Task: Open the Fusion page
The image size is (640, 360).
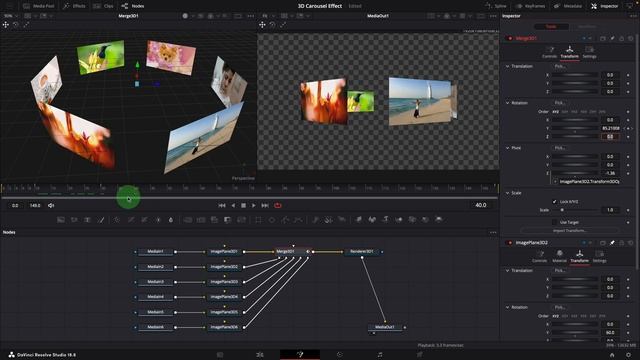Action: (300, 355)
